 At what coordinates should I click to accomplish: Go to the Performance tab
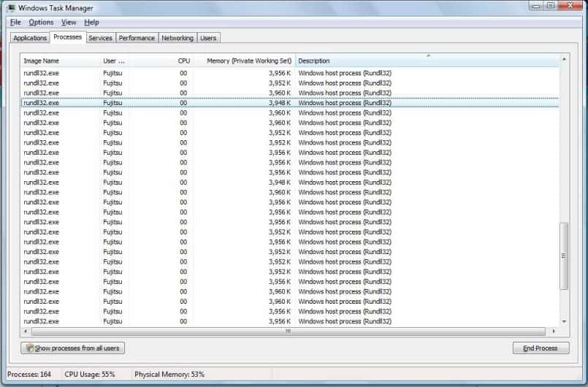tap(137, 38)
